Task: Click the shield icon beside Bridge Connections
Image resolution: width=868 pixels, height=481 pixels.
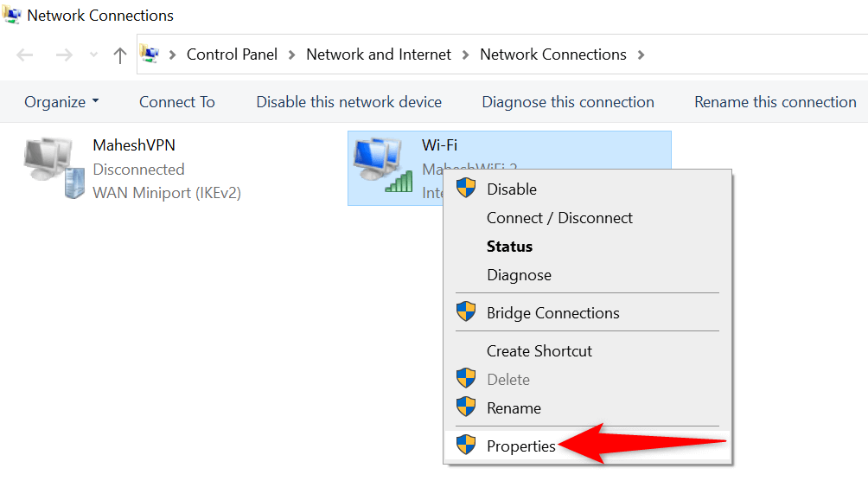Action: [x=467, y=312]
